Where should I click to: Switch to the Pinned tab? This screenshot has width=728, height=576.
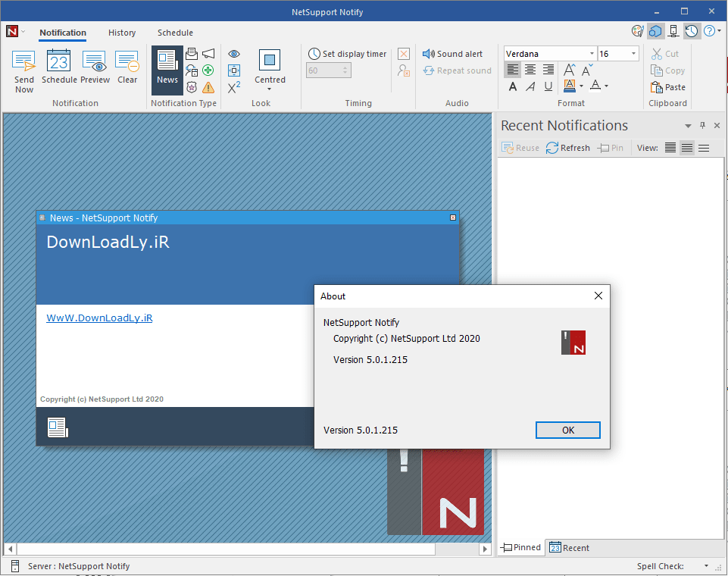pyautogui.click(x=521, y=547)
